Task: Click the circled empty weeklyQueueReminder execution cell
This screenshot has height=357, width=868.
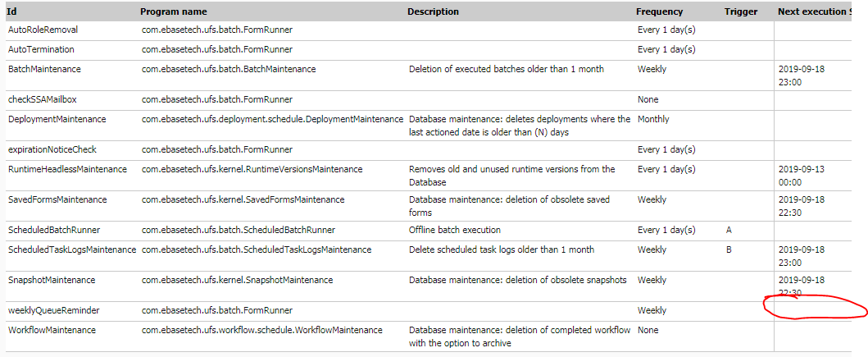Action: [x=812, y=311]
